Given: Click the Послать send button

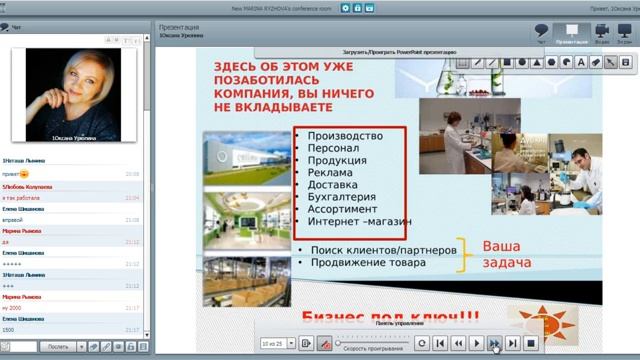Looking at the screenshot, I should click(58, 347).
